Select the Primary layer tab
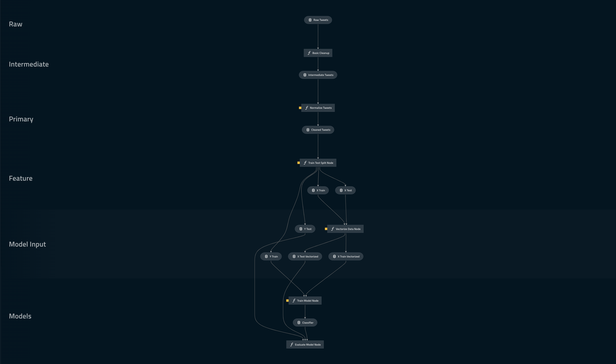616x364 pixels. (20, 119)
